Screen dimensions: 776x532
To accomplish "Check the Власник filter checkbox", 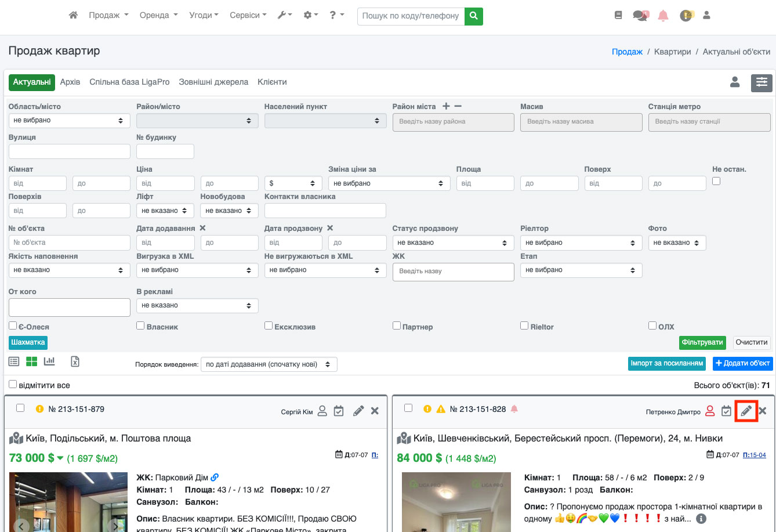I will pos(140,326).
